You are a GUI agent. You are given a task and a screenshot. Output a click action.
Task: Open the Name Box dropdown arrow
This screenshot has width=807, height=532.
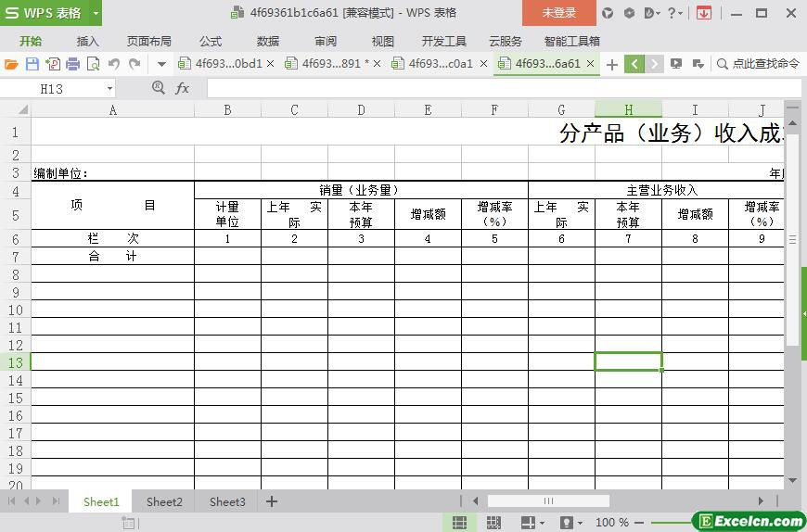(109, 89)
